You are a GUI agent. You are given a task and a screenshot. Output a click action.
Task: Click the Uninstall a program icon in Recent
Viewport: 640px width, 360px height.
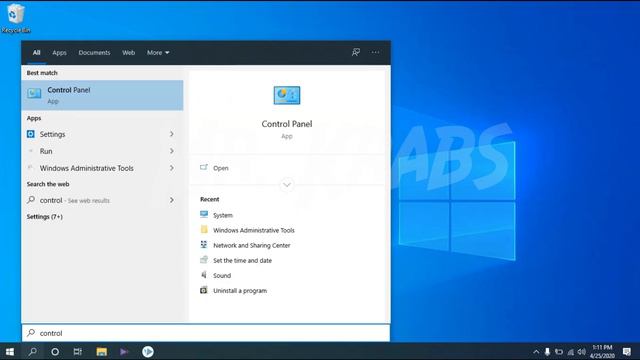click(204, 290)
